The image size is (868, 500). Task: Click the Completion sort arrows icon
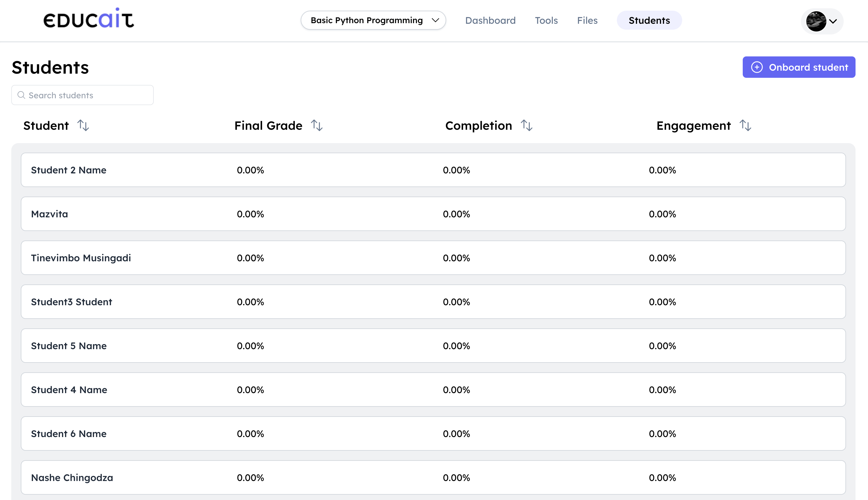pyautogui.click(x=526, y=125)
